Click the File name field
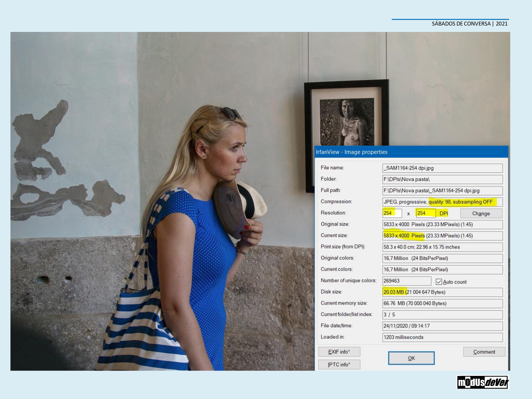 pos(442,168)
